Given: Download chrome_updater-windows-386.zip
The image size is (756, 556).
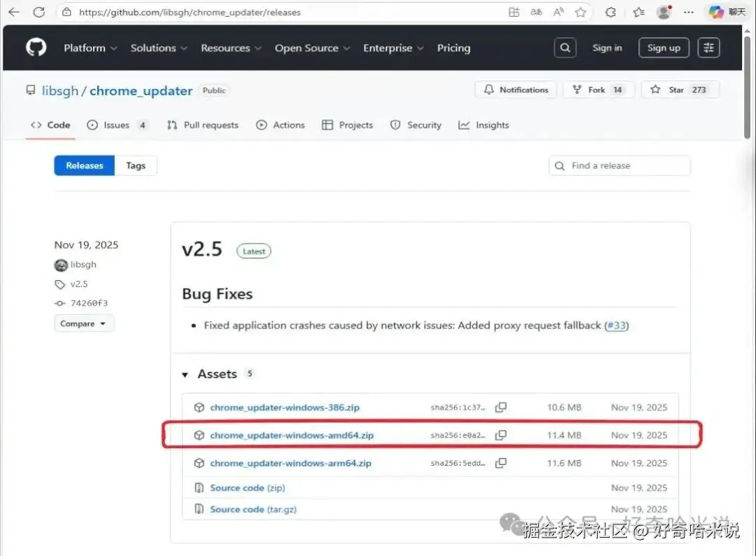Looking at the screenshot, I should pos(284,408).
